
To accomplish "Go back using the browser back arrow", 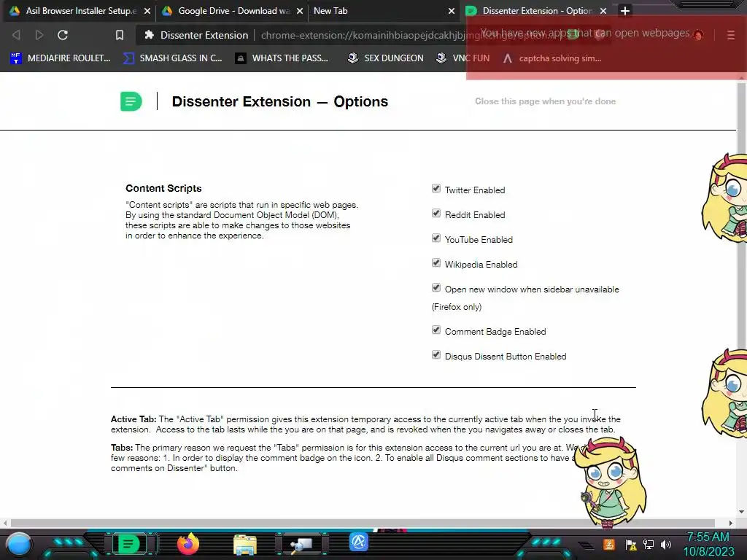I will click(x=16, y=35).
